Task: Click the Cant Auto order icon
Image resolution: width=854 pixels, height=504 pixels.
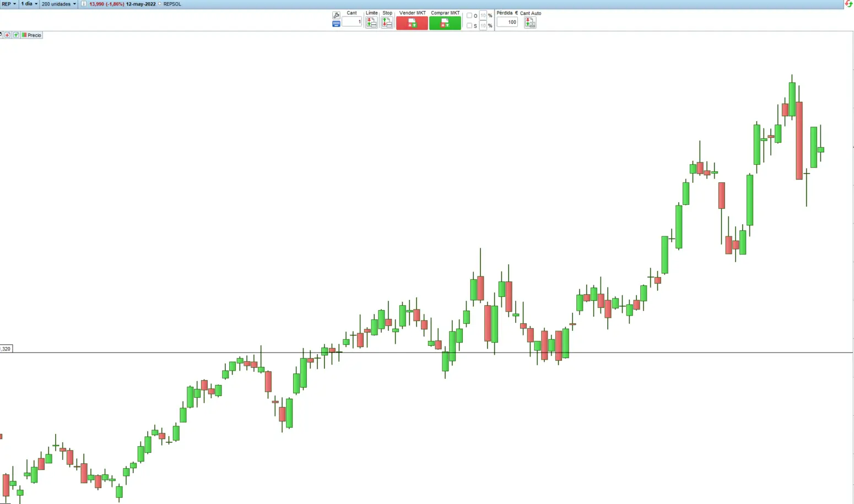Action: click(x=529, y=23)
